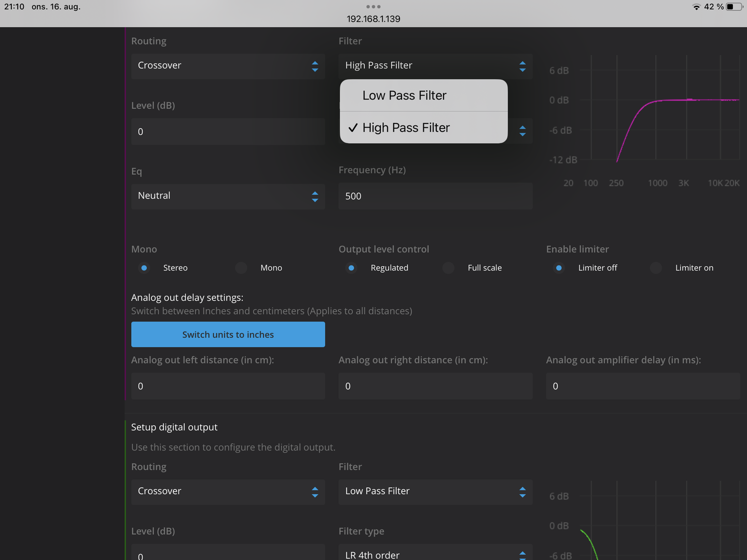Image resolution: width=747 pixels, height=560 pixels.
Task: Expand the Eq Neutral dropdown
Action: pyautogui.click(x=228, y=196)
